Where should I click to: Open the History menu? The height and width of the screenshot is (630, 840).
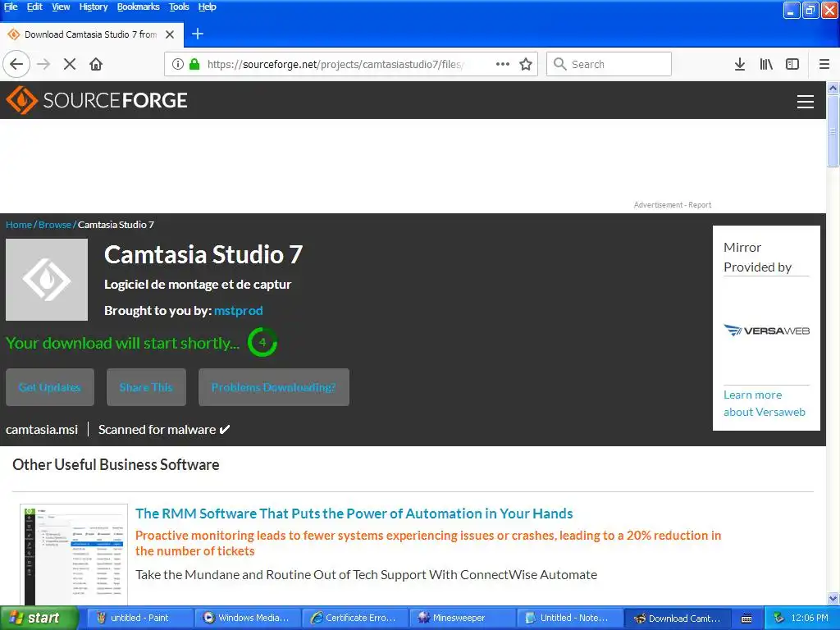(94, 7)
